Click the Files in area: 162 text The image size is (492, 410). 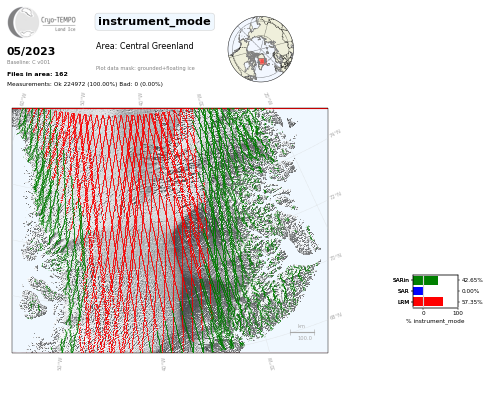pos(37,74)
